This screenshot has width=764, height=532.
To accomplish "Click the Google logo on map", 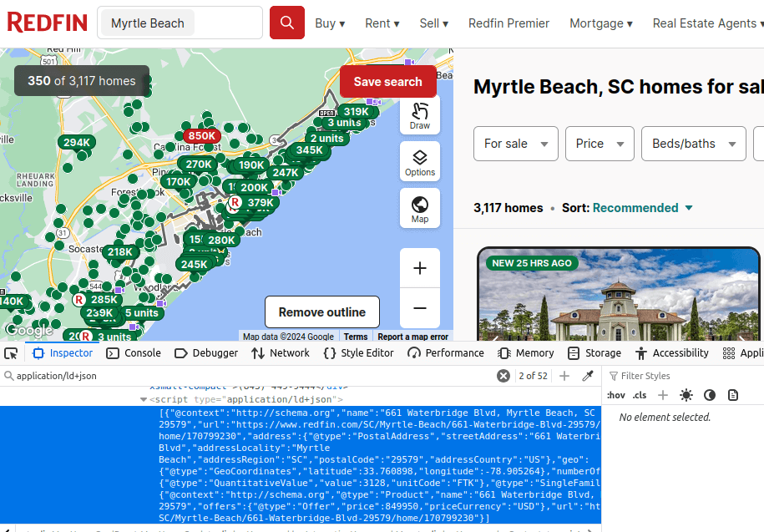I will [x=29, y=331].
